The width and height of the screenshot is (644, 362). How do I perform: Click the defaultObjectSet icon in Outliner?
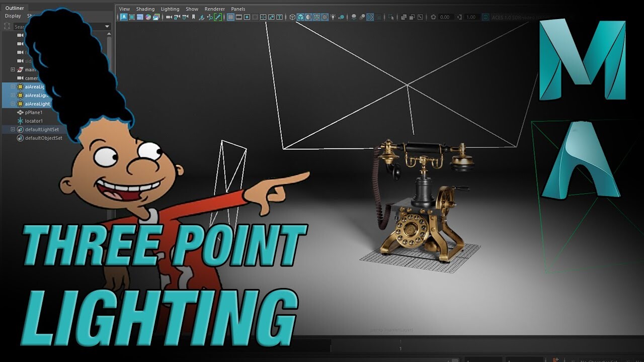click(20, 138)
